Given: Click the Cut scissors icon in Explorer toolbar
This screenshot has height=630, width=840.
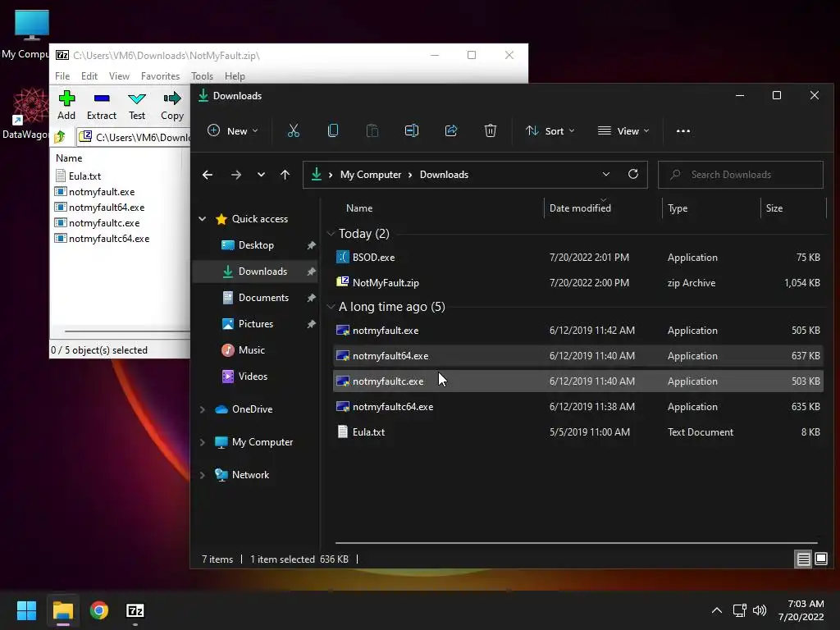Looking at the screenshot, I should [x=294, y=130].
